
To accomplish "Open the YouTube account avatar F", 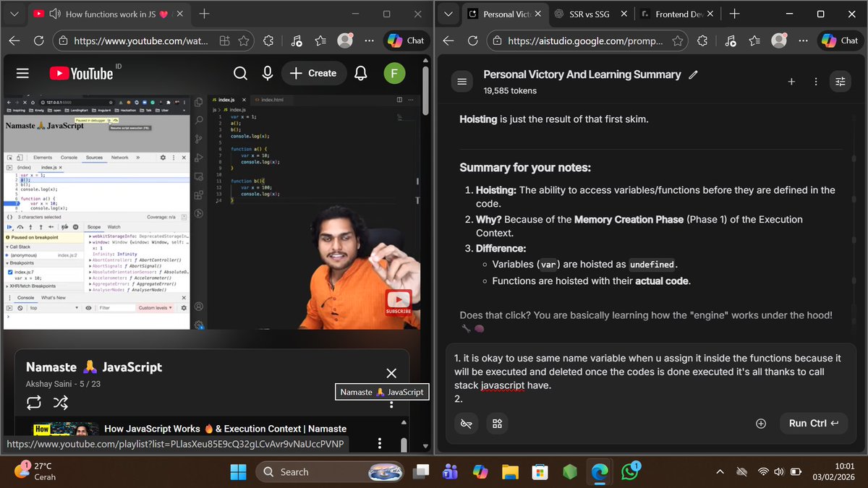I will tap(394, 73).
